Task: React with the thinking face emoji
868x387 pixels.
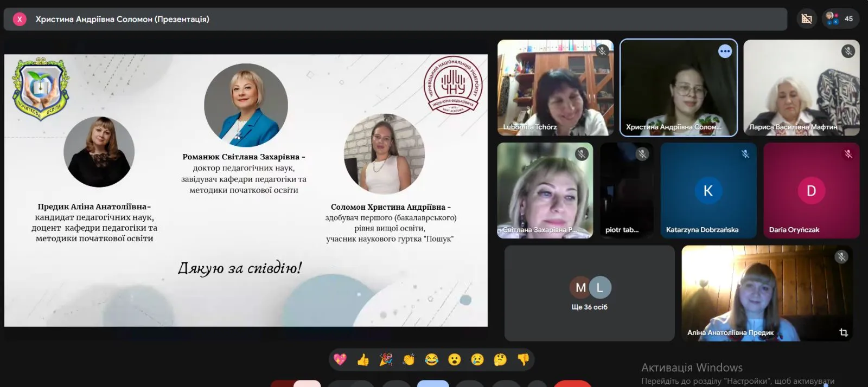Action: tap(500, 359)
